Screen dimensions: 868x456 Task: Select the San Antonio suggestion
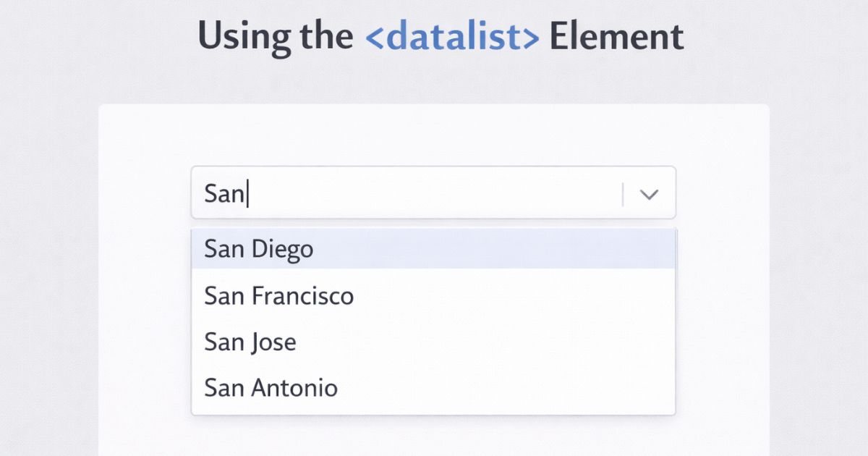point(271,388)
